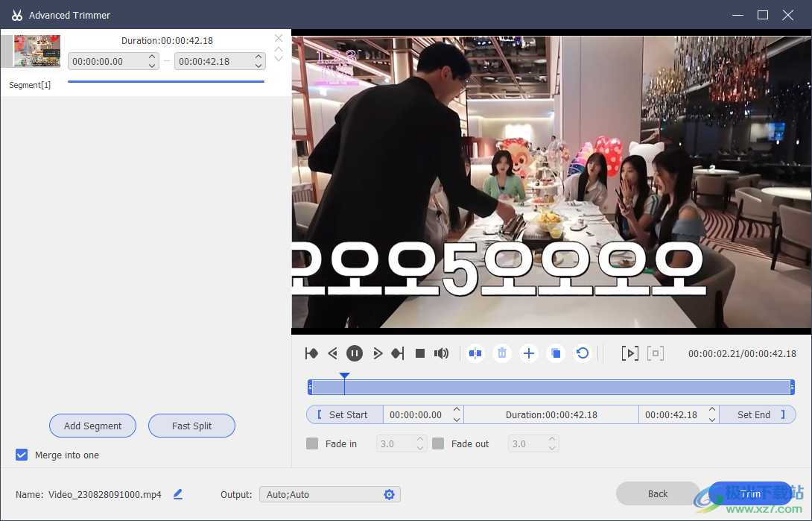Mute the volume speaker icon
The image size is (812, 521).
[x=441, y=353]
